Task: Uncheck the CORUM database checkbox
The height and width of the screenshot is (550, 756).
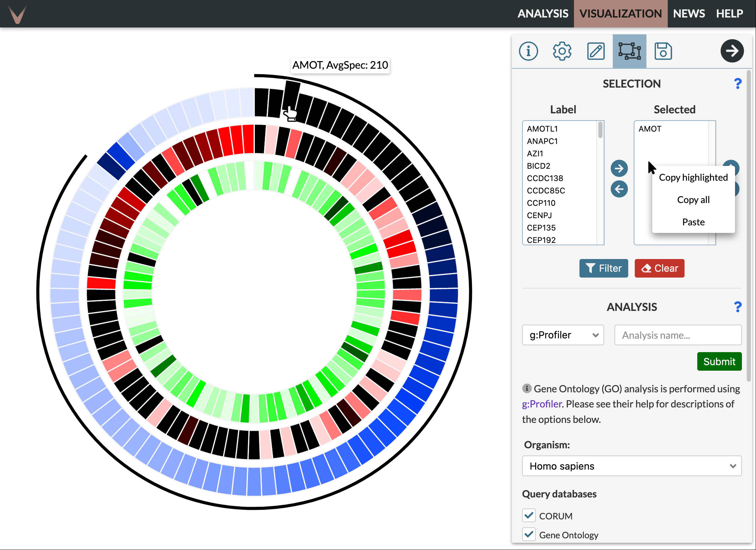Action: coord(529,515)
